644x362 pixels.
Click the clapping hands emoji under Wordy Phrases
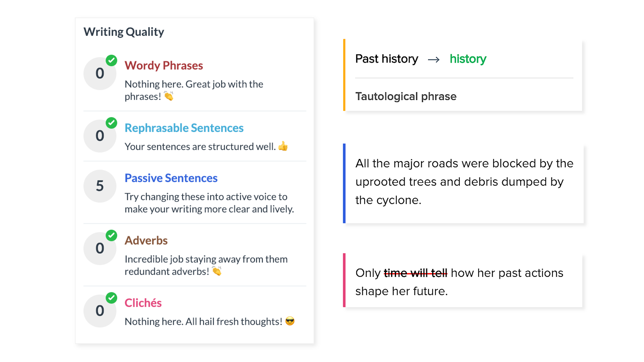169,96
